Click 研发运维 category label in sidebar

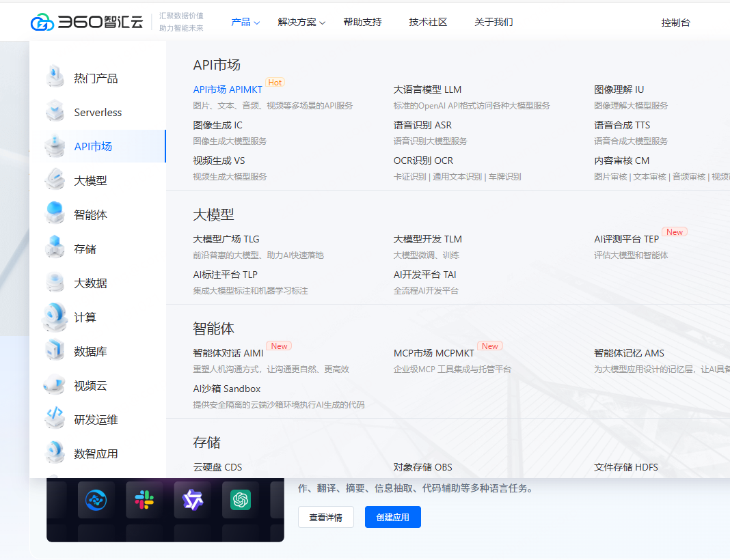pyautogui.click(x=96, y=420)
